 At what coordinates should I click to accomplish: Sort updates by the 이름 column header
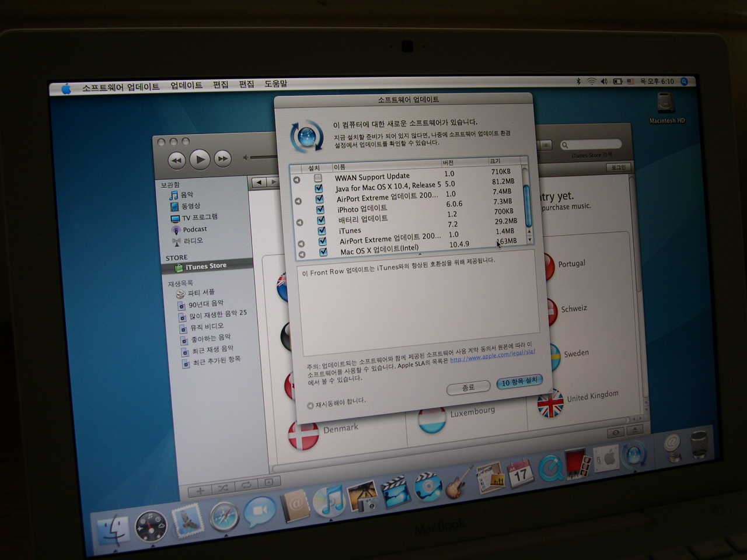click(x=386, y=165)
